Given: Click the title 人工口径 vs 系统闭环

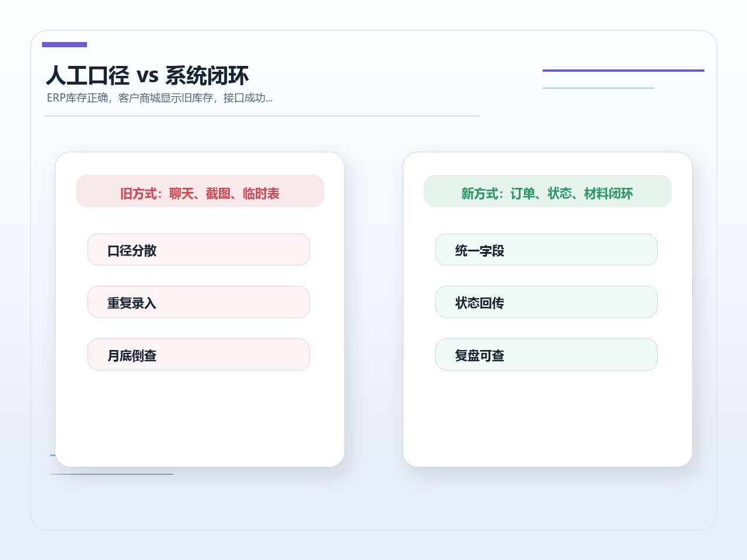Looking at the screenshot, I should click(148, 76).
